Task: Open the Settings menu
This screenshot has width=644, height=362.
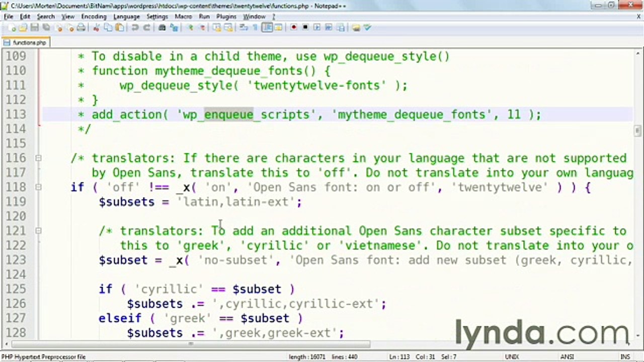Action: [x=157, y=17]
